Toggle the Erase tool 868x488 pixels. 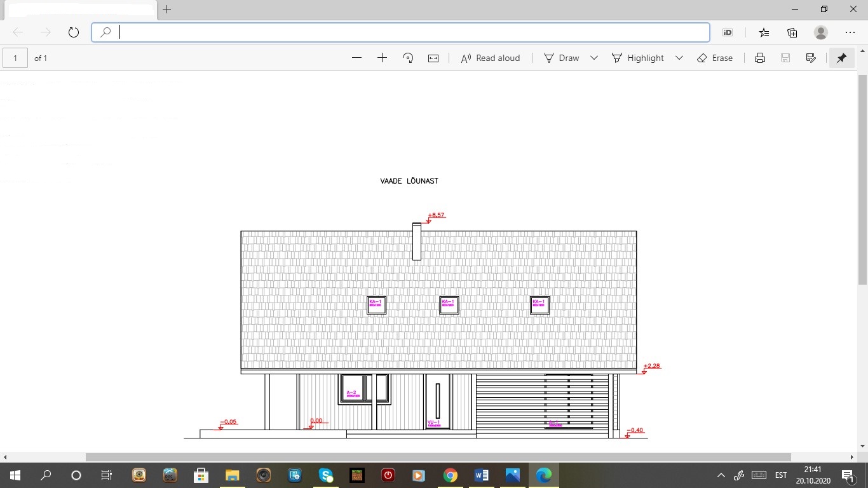click(x=715, y=58)
